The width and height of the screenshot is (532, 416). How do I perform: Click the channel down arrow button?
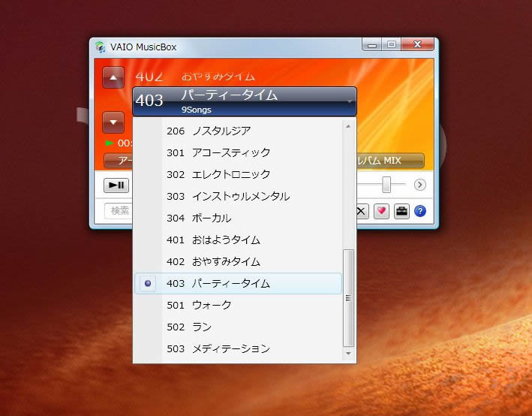click(113, 121)
